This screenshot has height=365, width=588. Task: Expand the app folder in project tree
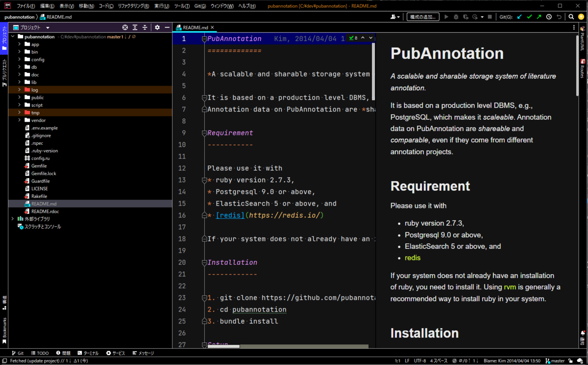[x=20, y=44]
